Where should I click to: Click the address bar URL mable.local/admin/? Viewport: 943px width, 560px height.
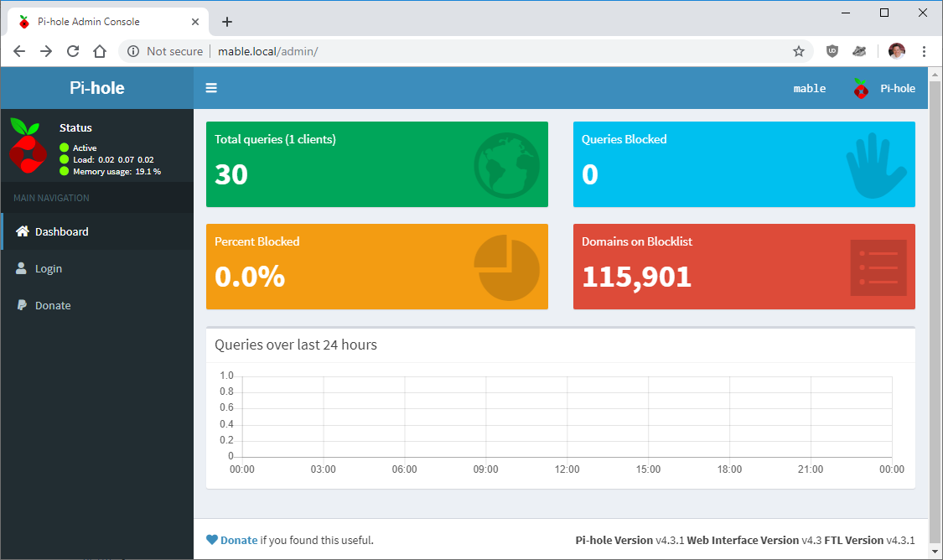[x=267, y=51]
